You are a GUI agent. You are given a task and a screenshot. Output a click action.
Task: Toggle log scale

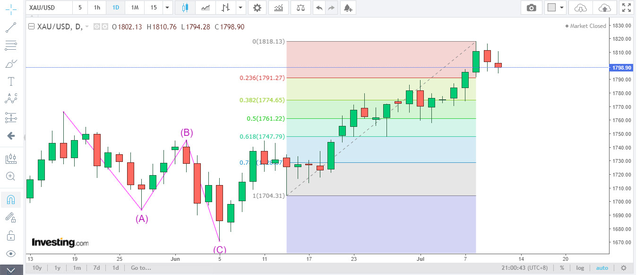[580, 268]
